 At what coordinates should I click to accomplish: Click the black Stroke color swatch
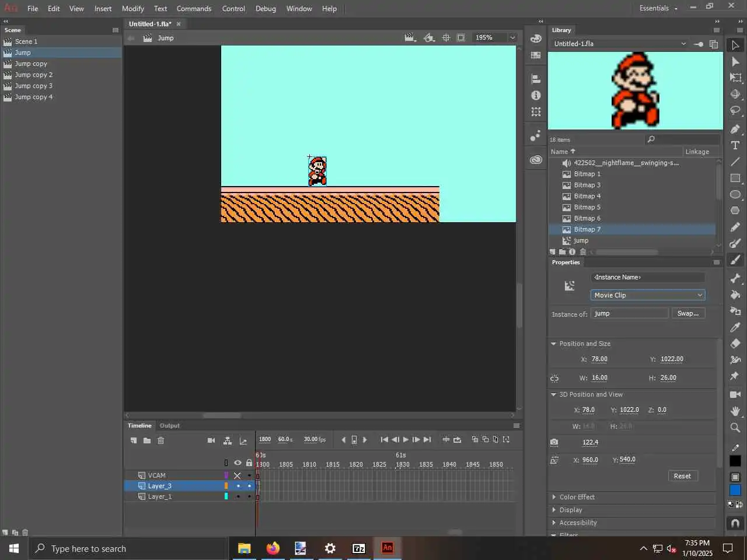tap(735, 461)
